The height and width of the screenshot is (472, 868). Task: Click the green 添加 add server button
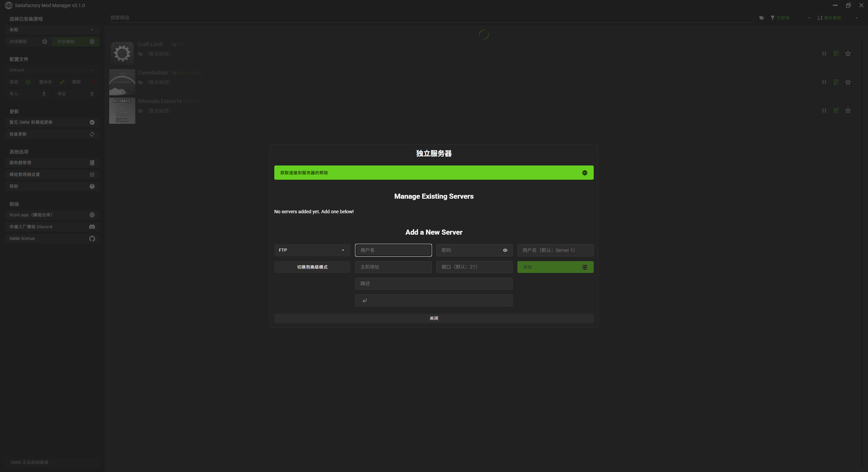click(x=555, y=267)
